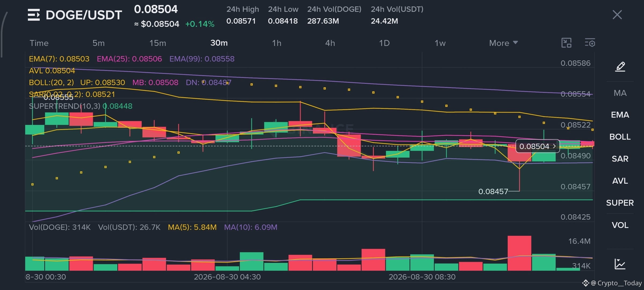Toggle the SAR indicator
Image resolution: width=644 pixels, height=290 pixels.
pos(620,159)
